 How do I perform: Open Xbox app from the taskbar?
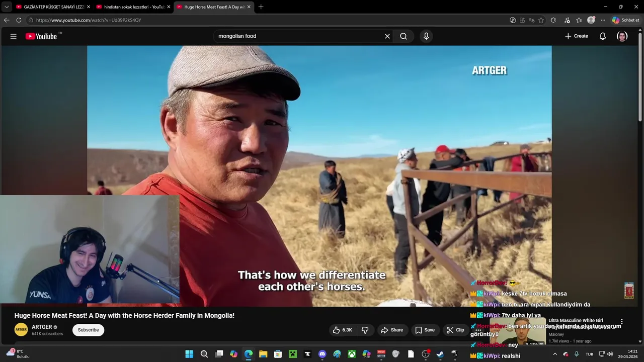click(352, 354)
